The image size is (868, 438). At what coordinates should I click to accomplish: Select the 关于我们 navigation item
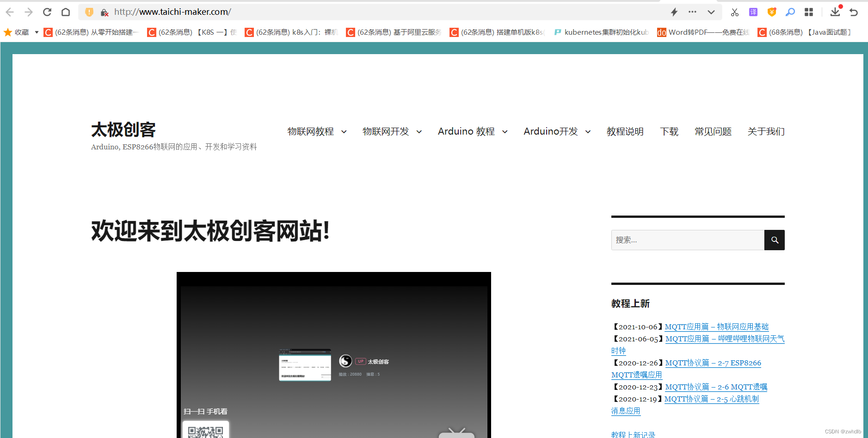765,131
